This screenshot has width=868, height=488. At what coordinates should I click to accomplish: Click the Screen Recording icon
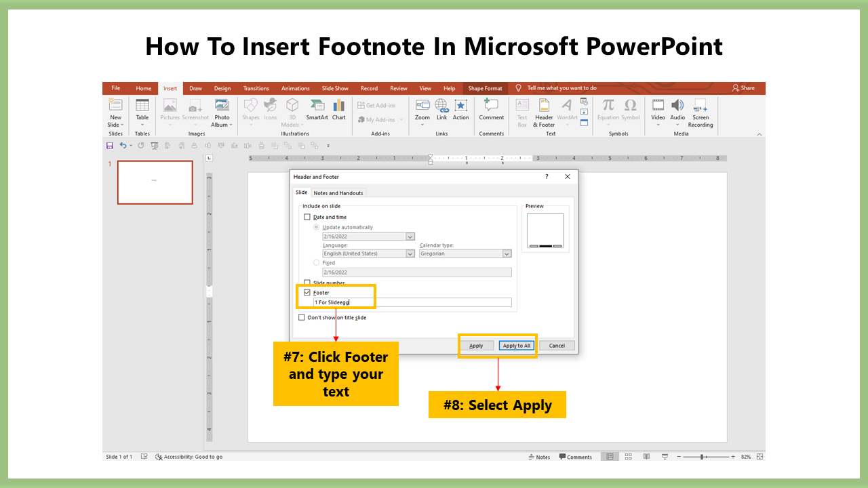[x=701, y=105]
